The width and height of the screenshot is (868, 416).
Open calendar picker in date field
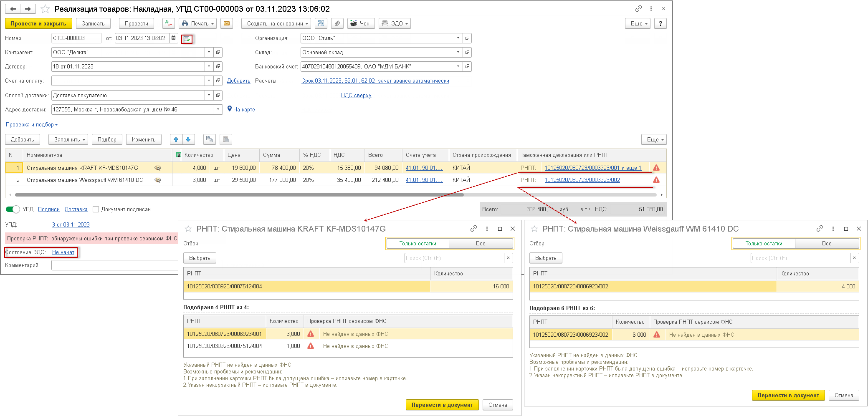click(173, 38)
